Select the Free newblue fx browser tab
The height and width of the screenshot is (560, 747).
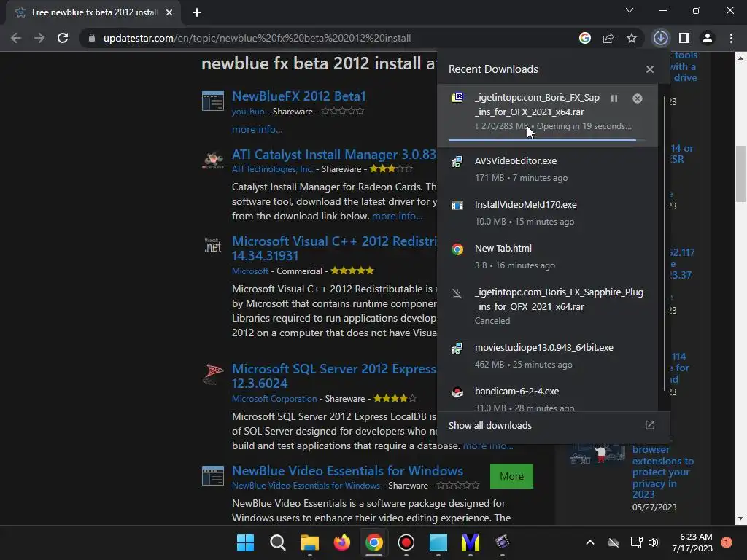pyautogui.click(x=93, y=12)
